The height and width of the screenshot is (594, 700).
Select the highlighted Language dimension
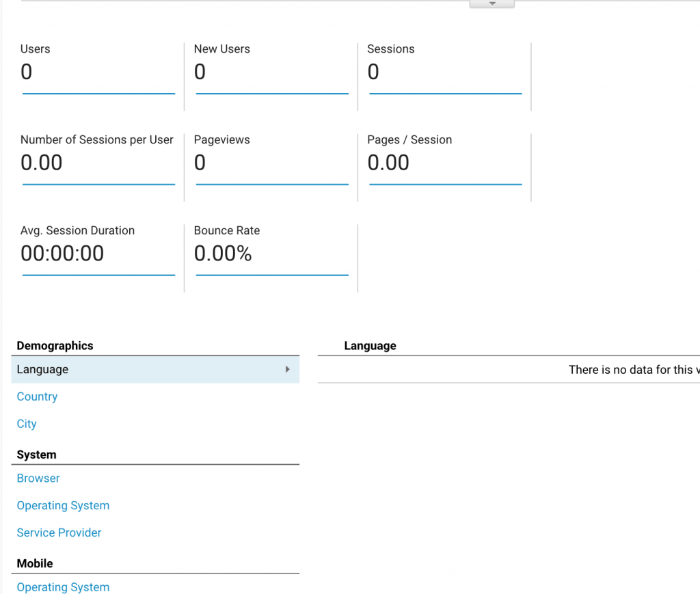coord(42,369)
